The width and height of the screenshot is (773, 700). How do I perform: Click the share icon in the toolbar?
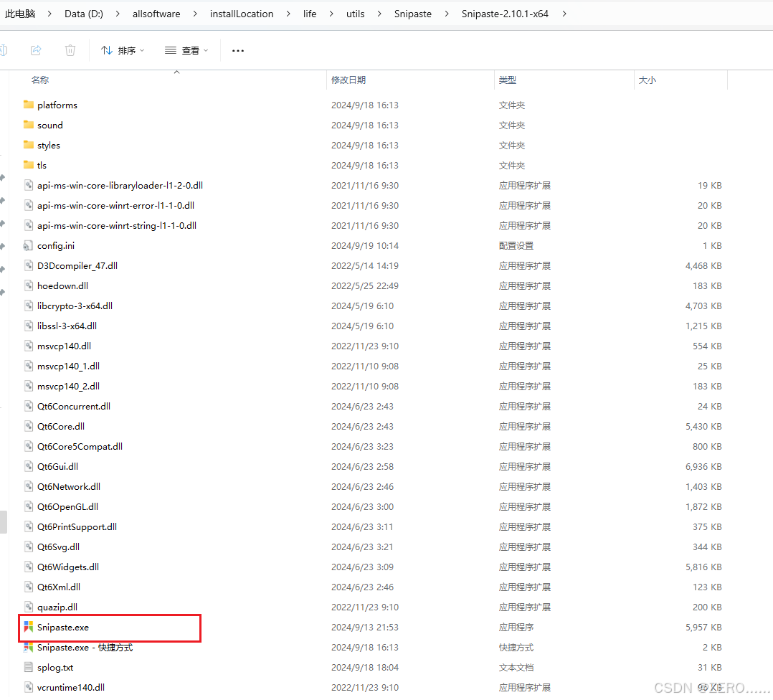(x=36, y=50)
